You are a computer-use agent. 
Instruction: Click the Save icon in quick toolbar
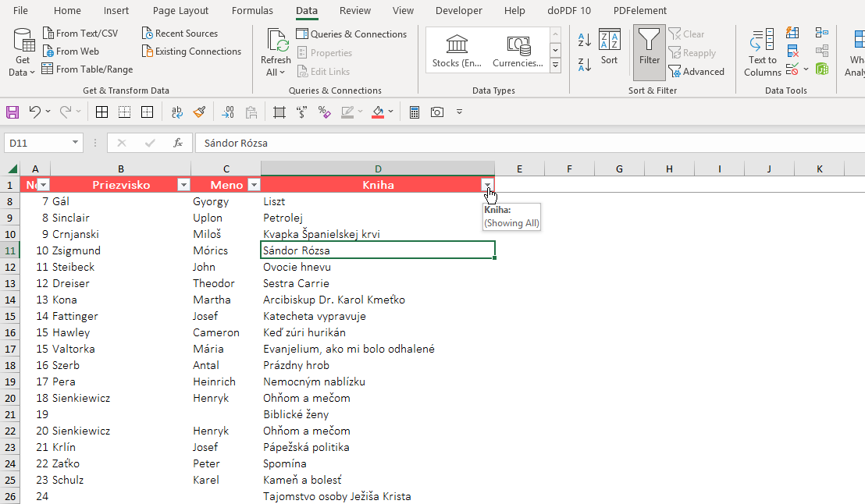click(x=12, y=112)
